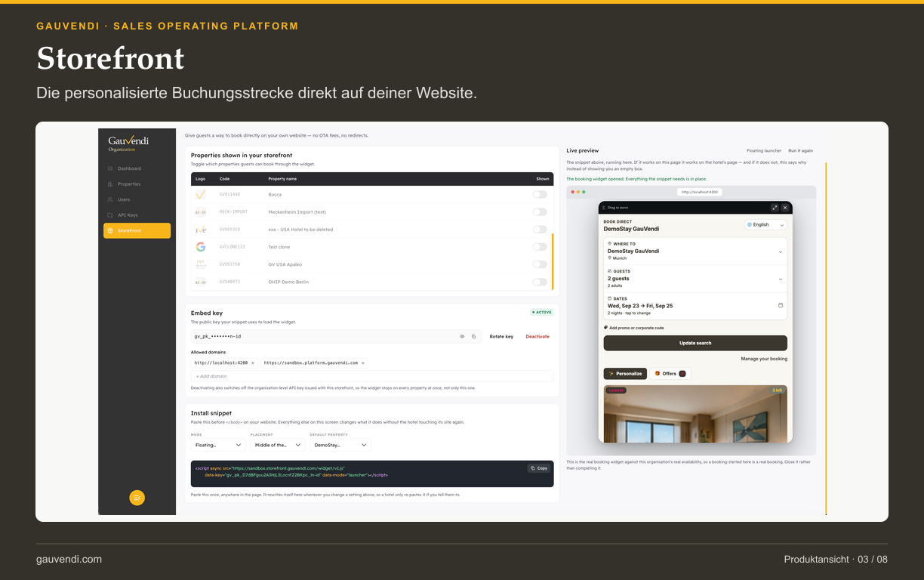Viewport: 924px width, 580px height.
Task: Click the red Deactivate link
Action: 537,337
